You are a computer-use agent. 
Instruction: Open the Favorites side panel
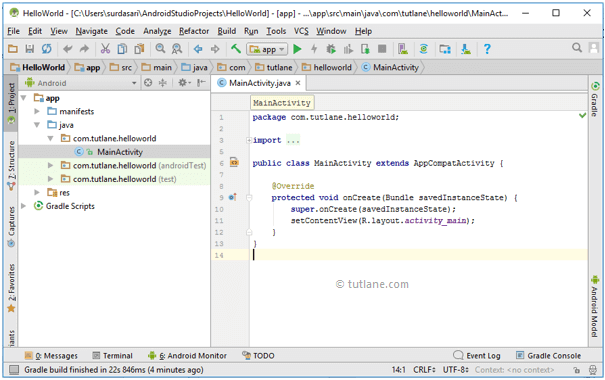point(11,289)
